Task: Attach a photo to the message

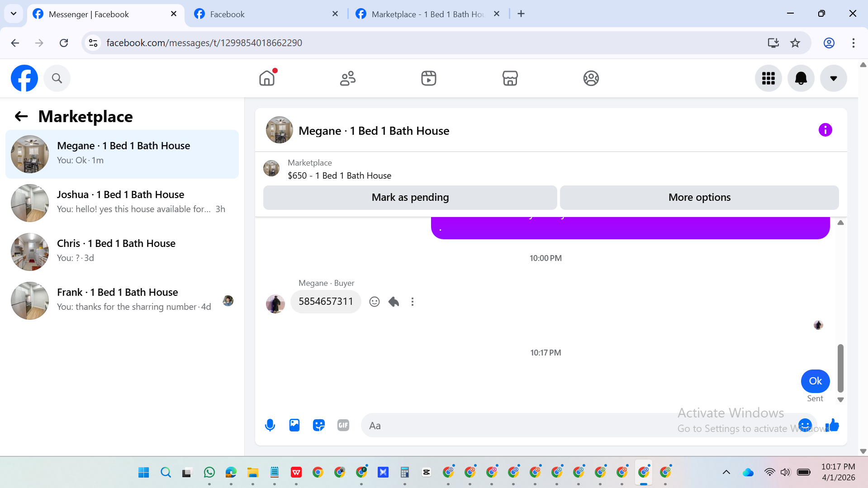Action: tap(294, 425)
